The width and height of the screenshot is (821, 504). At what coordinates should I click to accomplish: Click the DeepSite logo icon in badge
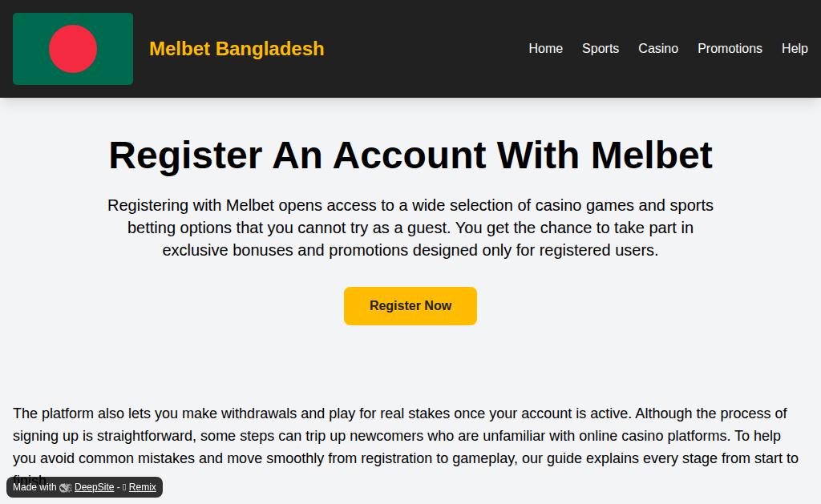pyautogui.click(x=66, y=487)
